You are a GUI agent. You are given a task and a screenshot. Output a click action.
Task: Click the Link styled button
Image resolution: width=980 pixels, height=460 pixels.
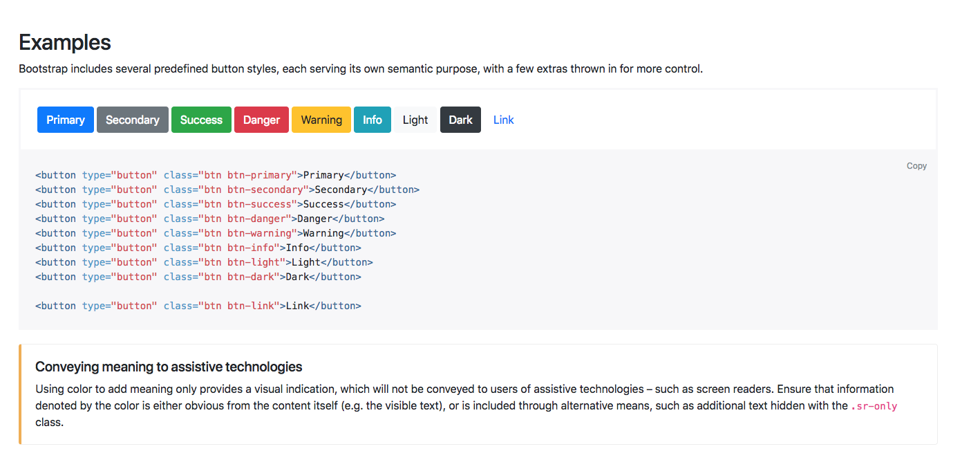[503, 120]
